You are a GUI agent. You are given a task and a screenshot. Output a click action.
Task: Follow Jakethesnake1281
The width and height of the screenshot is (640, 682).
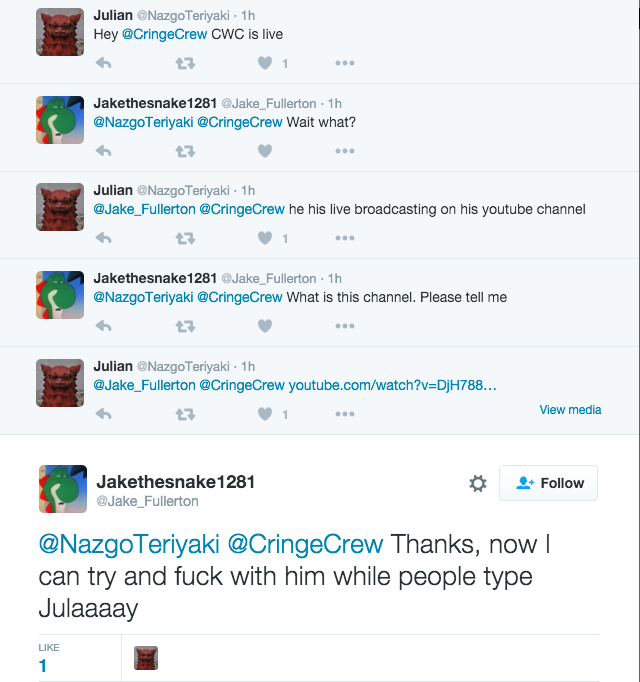(549, 483)
